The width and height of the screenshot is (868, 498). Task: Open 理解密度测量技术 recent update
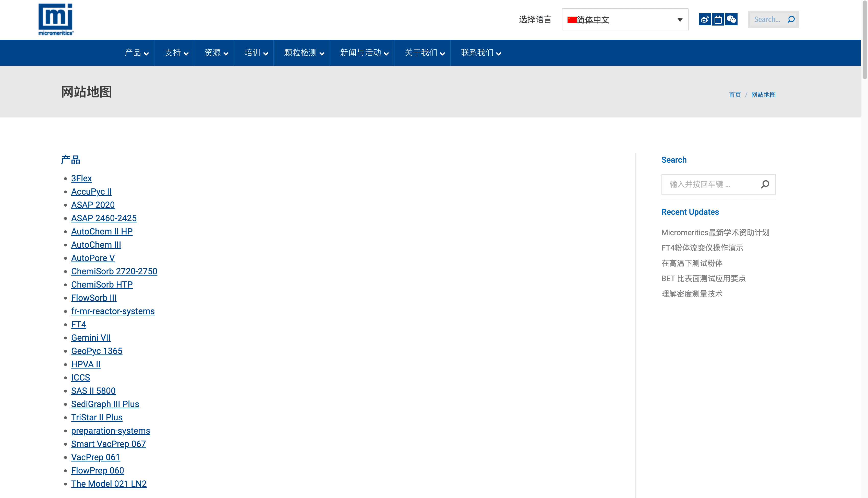(x=692, y=294)
